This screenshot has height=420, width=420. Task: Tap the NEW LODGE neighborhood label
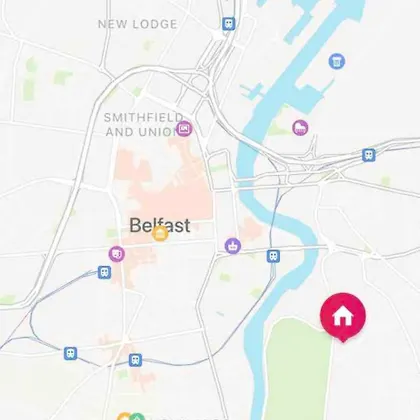pos(138,24)
